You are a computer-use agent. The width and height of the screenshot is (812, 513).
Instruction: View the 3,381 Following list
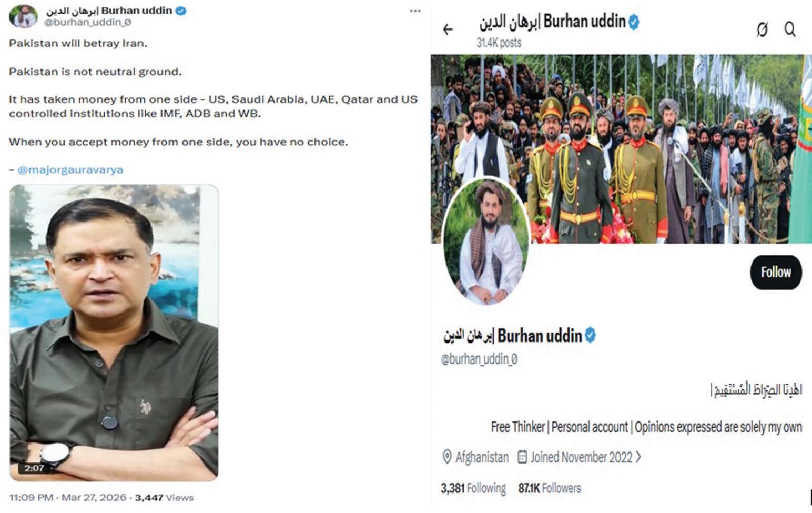(x=473, y=488)
